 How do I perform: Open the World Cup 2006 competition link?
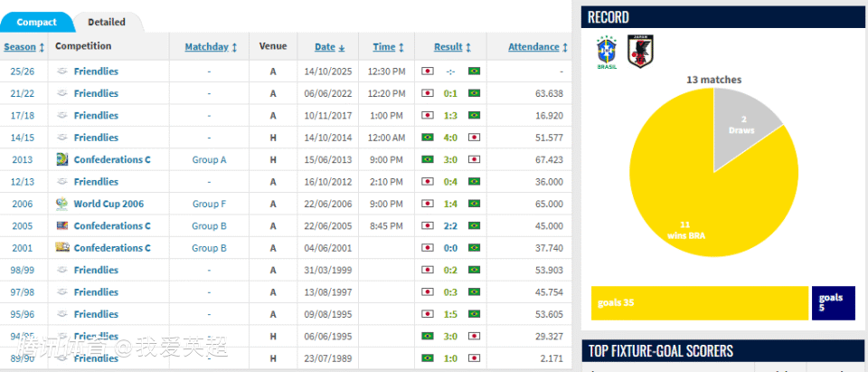click(108, 204)
